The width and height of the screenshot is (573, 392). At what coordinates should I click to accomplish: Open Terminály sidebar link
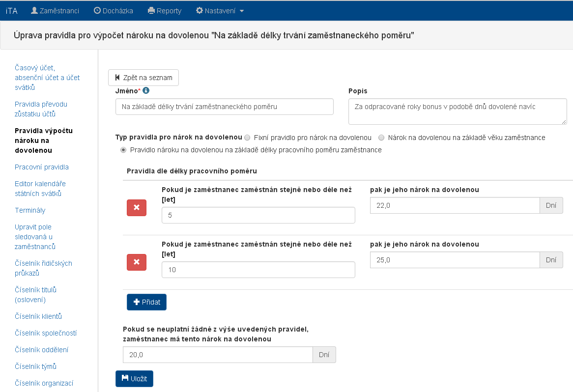30,210
